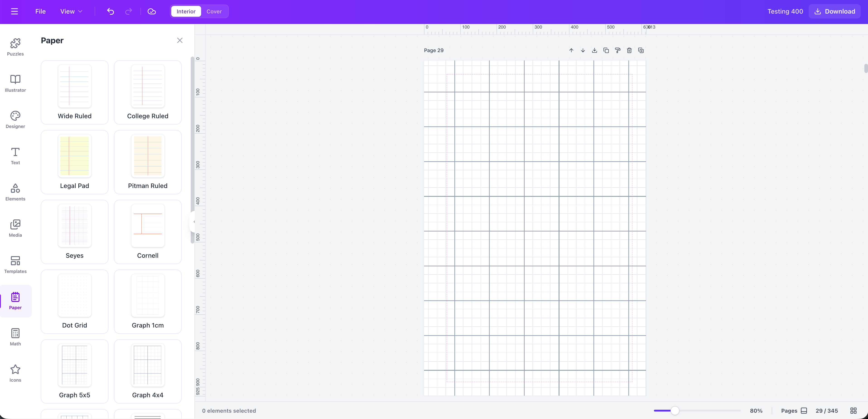Image resolution: width=868 pixels, height=419 pixels.
Task: Click the Download button
Action: [834, 11]
